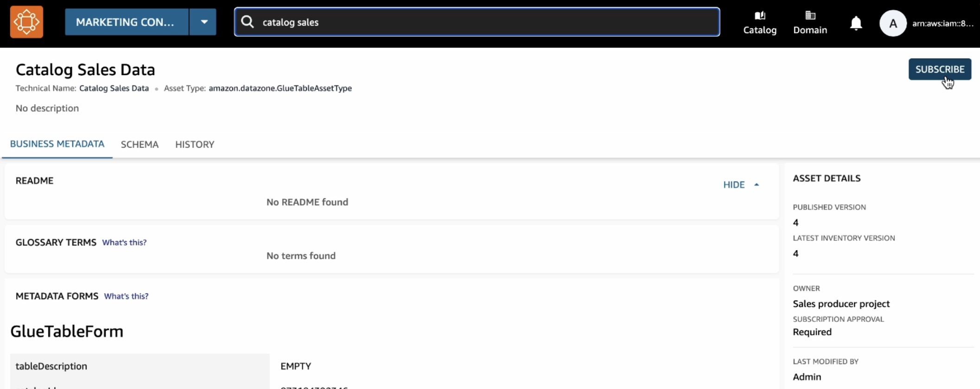
Task: Switch to Business Metadata tab
Action: (57, 144)
